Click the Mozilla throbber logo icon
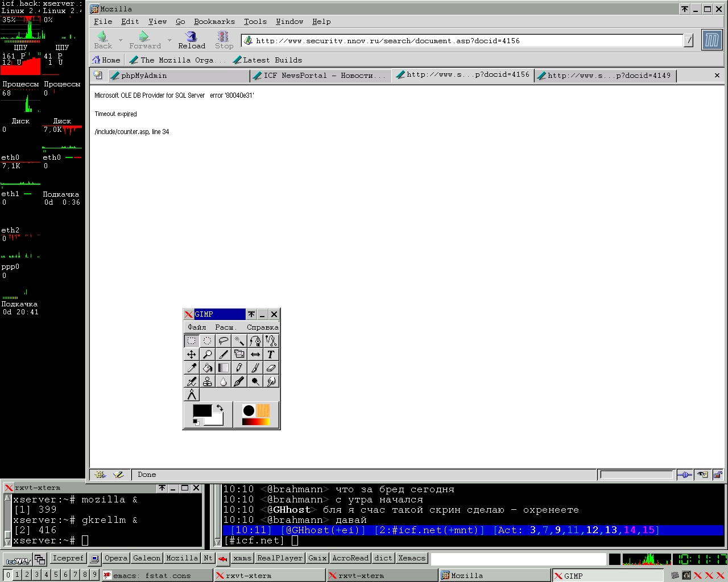The width and height of the screenshot is (728, 582). click(x=712, y=40)
